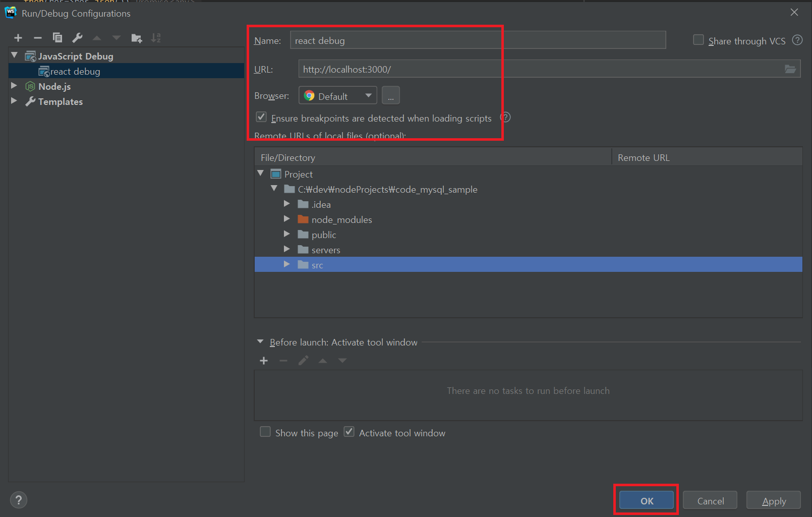The width and height of the screenshot is (812, 517).
Task: Open the Browser selection dropdown
Action: click(368, 95)
